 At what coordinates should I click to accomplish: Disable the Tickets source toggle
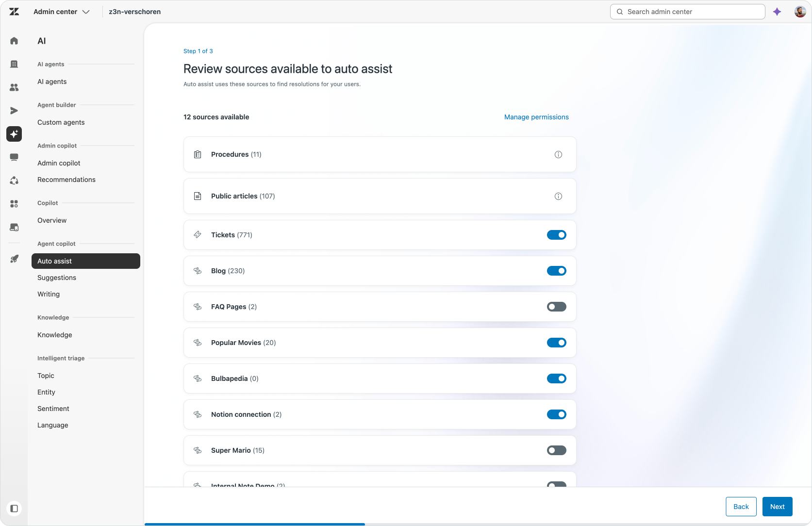557,235
